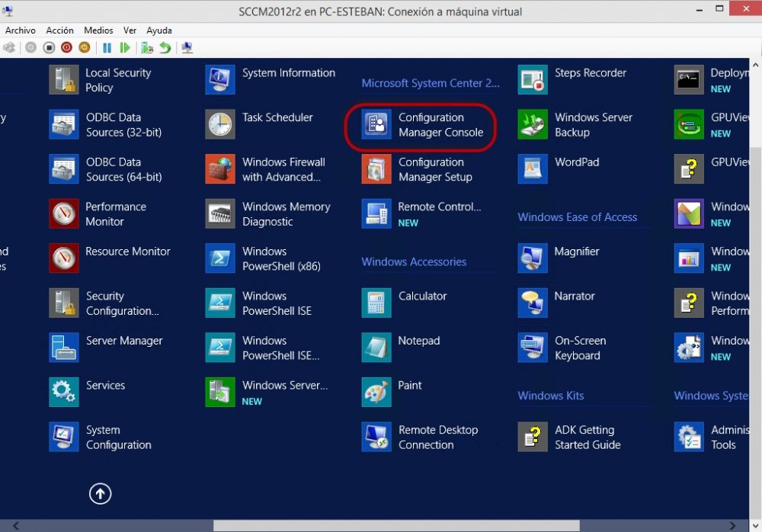Open Windows Firewall with Advanced Security

coord(265,169)
